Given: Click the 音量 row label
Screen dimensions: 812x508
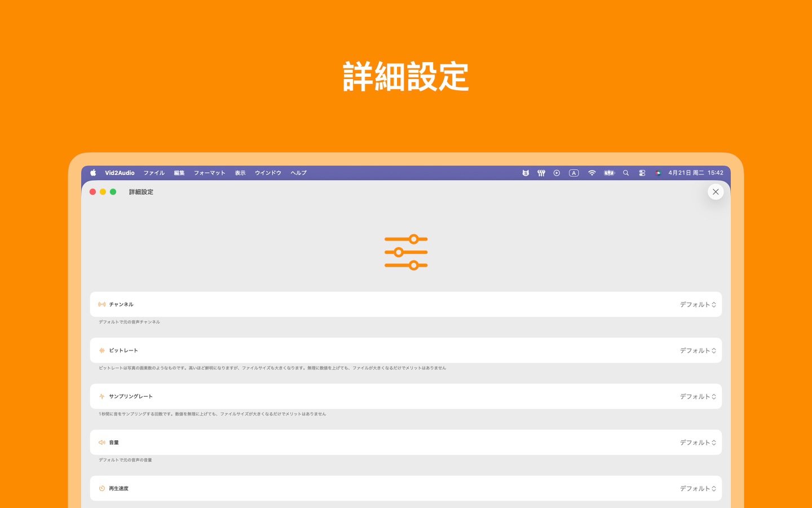Looking at the screenshot, I should [x=114, y=443].
